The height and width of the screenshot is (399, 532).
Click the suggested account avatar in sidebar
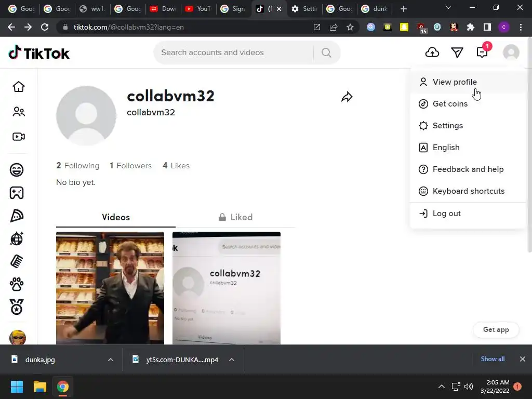pyautogui.click(x=17, y=337)
